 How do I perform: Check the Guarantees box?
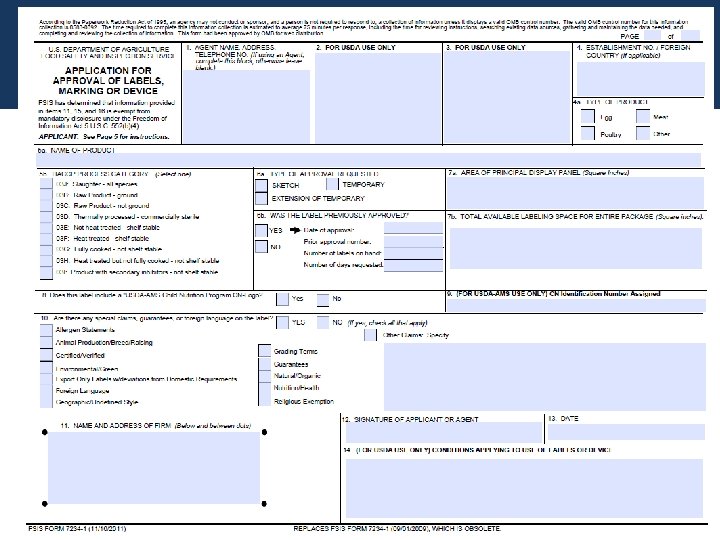(x=264, y=364)
